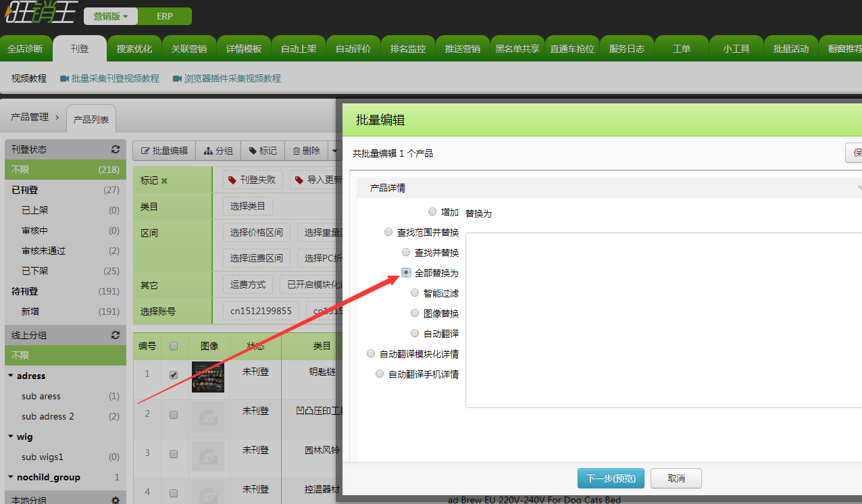Image resolution: width=862 pixels, height=504 pixels.
Task: Select the 全部替换为 radio option
Action: (406, 272)
